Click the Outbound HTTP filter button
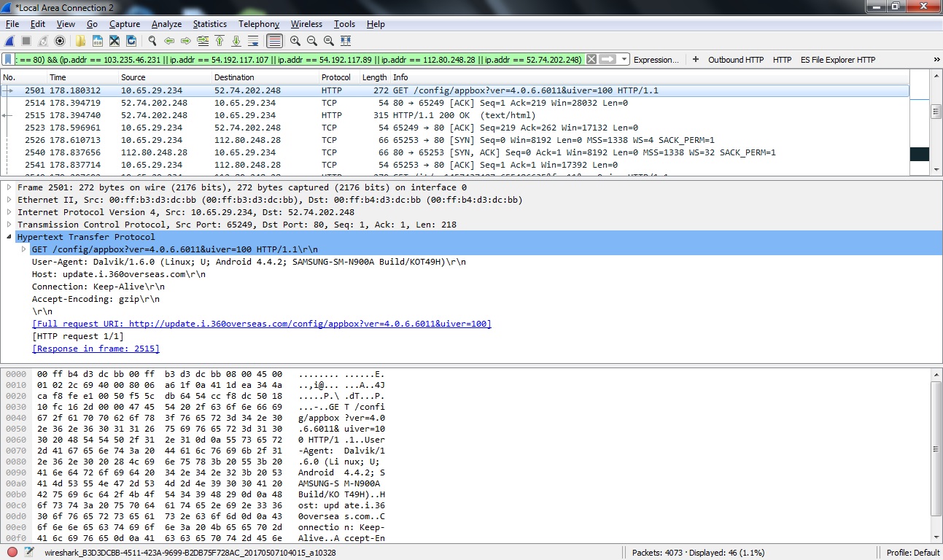This screenshot has height=560, width=943. click(x=735, y=60)
